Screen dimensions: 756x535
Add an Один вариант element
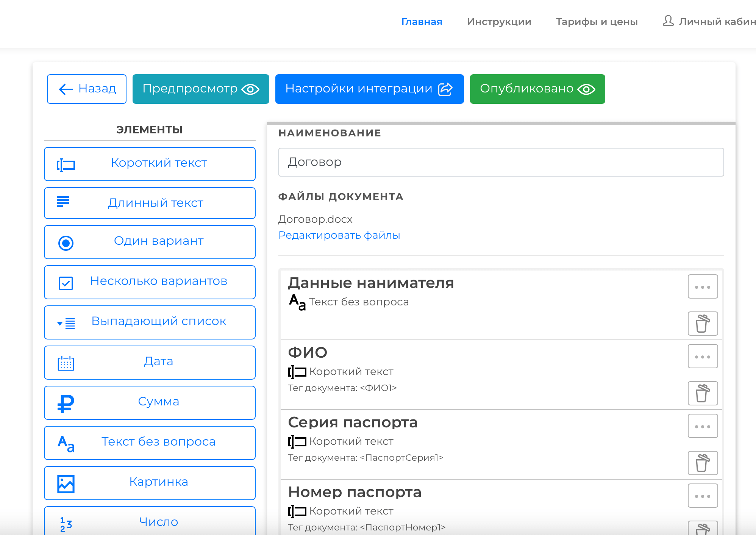point(150,242)
